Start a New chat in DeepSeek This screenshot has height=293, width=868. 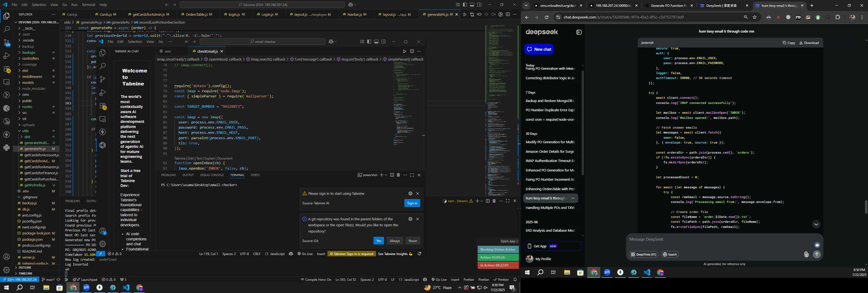pyautogui.click(x=539, y=49)
